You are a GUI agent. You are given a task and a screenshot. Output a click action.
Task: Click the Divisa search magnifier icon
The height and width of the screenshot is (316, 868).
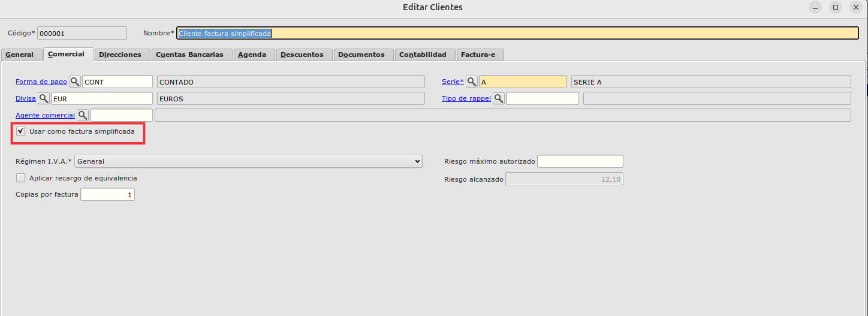coord(44,98)
